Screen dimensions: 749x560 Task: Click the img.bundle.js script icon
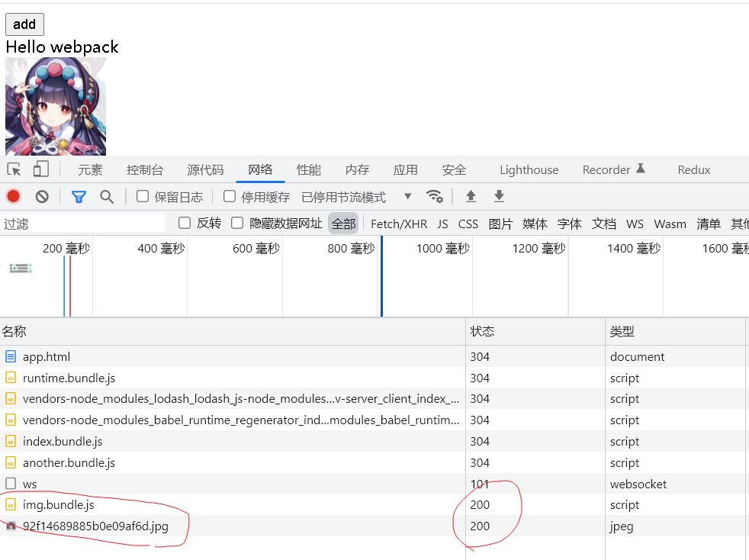pos(11,504)
